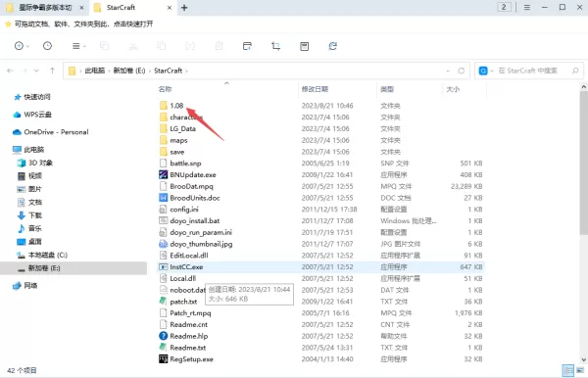Viewport: 588px width, 378px height.
Task: Open 图片 folder in sidebar
Action: tap(35, 189)
